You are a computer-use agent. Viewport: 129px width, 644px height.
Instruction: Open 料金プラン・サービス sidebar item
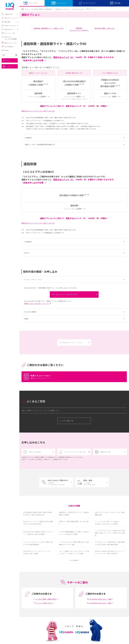pos(10,18)
